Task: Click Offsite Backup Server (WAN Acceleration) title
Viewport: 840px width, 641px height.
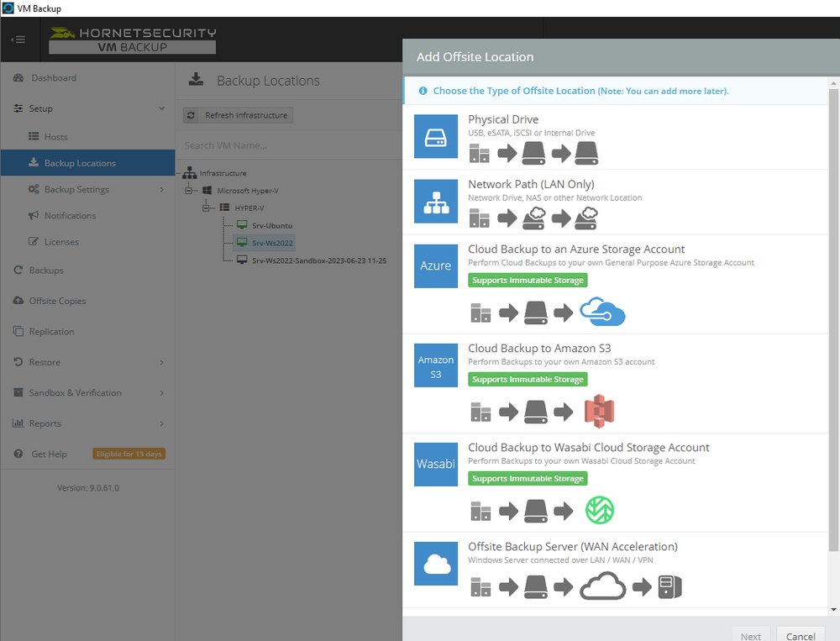Action: coord(573,547)
